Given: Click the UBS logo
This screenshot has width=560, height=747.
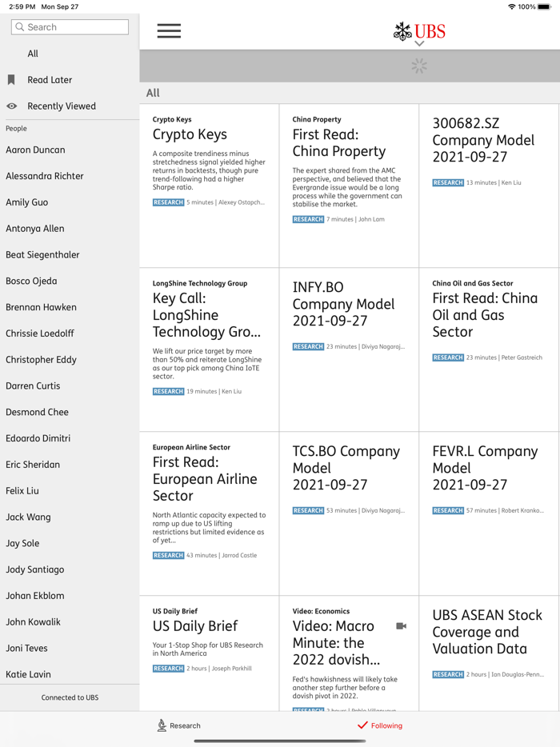Looking at the screenshot, I should pyautogui.click(x=419, y=31).
